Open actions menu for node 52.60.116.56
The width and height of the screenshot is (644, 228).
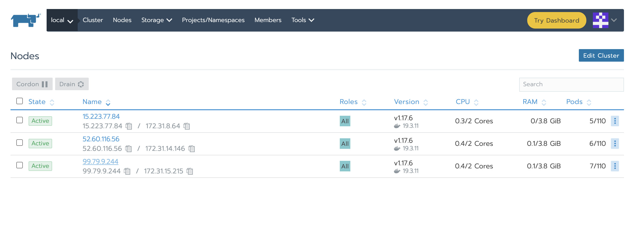tap(615, 144)
